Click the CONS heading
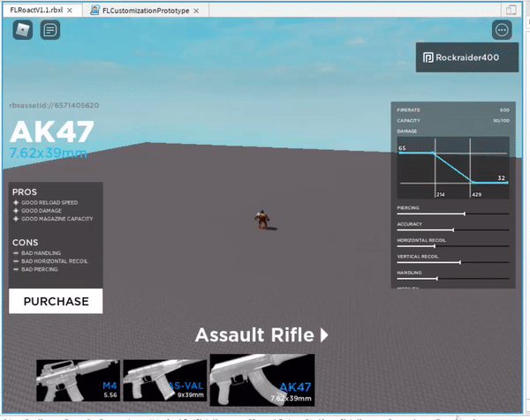 pyautogui.click(x=25, y=243)
